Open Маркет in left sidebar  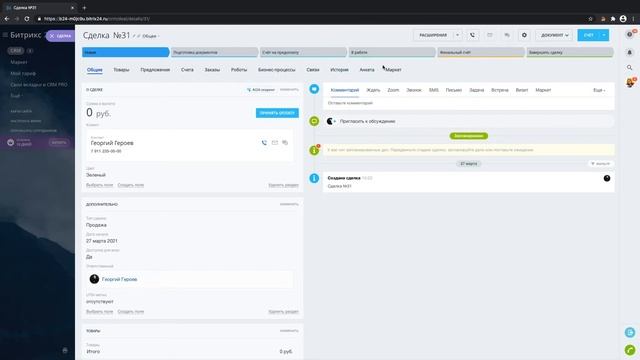19,62
